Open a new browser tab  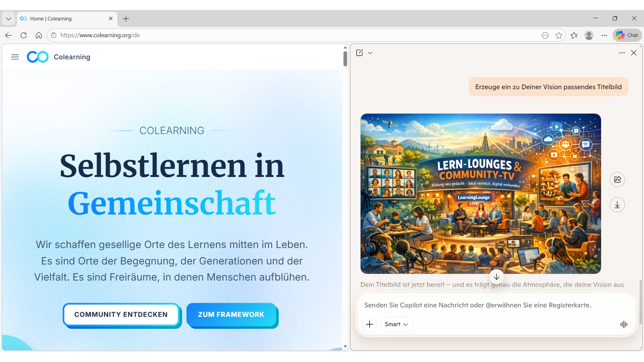click(126, 19)
